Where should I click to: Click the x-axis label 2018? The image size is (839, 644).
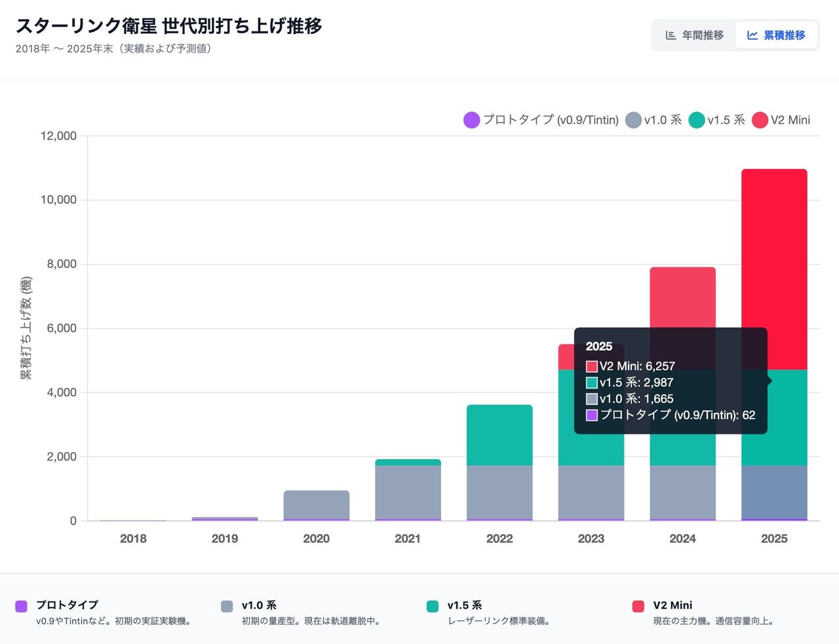coord(133,539)
